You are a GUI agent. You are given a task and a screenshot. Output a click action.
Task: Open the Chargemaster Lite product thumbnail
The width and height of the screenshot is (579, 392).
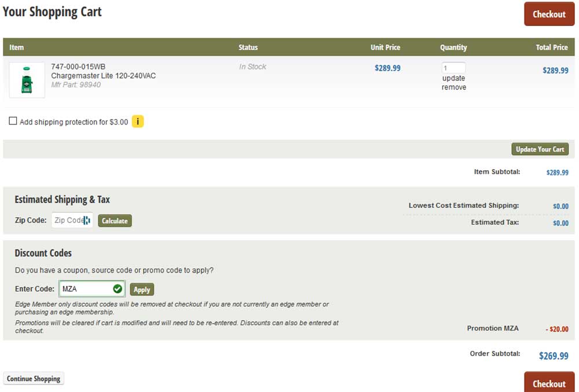click(27, 80)
